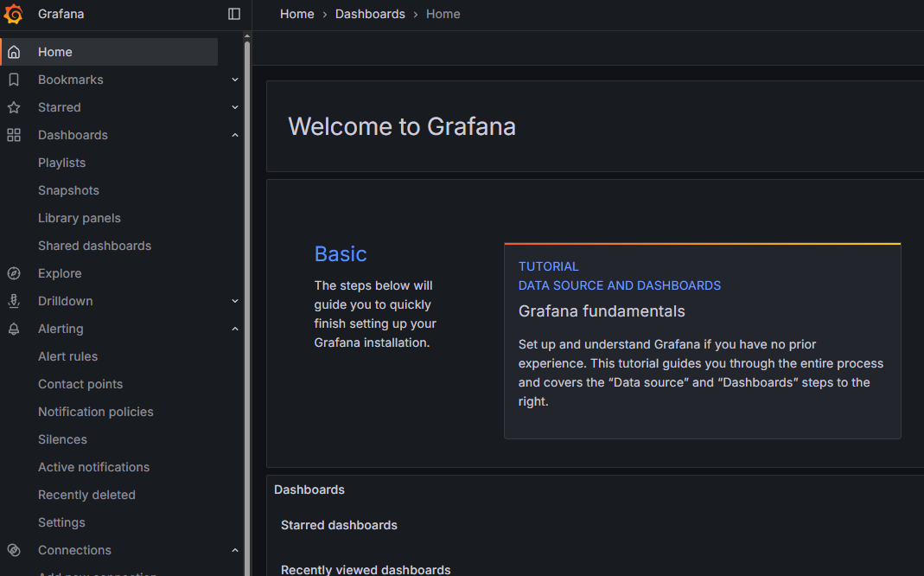Click the Home house icon

14,52
